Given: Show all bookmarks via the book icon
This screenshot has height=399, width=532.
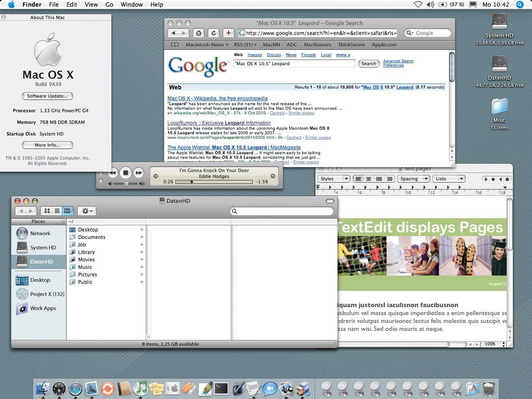Looking at the screenshot, I should tap(175, 45).
